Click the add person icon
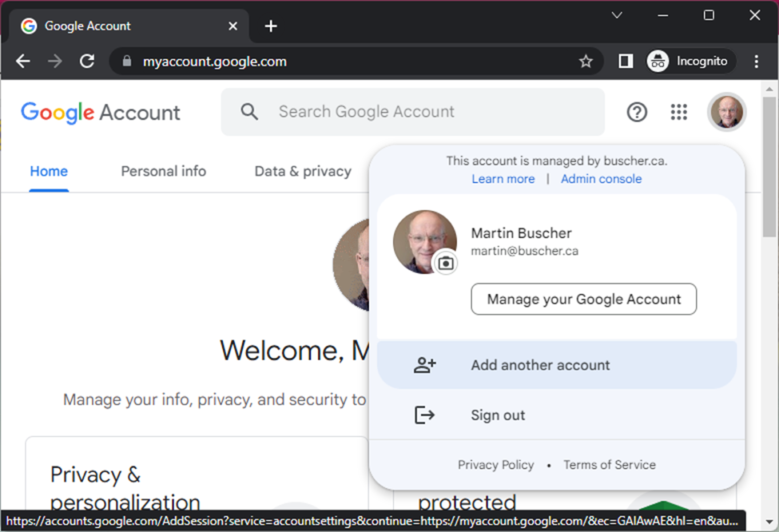Screen dimensions: 779x532 click(x=425, y=365)
